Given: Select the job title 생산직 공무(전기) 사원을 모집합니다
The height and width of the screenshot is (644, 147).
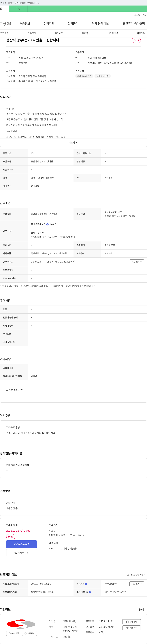Looking at the screenshot, I should pyautogui.click(x=33, y=40).
